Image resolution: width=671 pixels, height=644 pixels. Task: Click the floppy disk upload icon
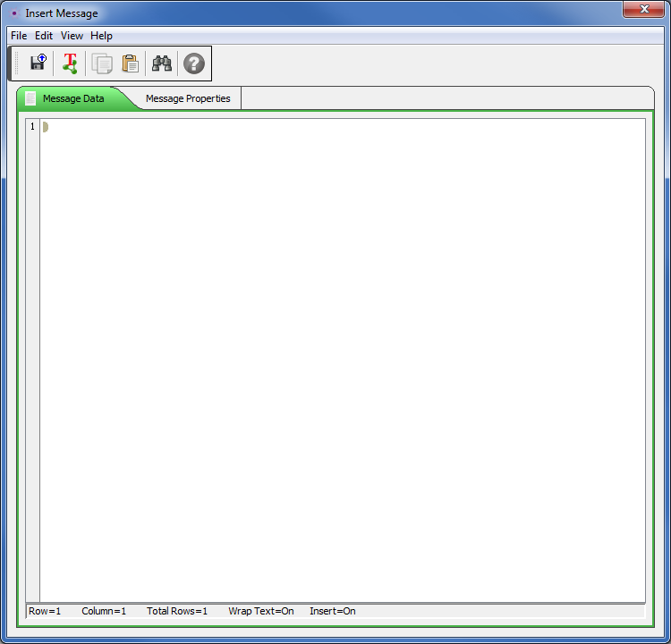pos(38,64)
